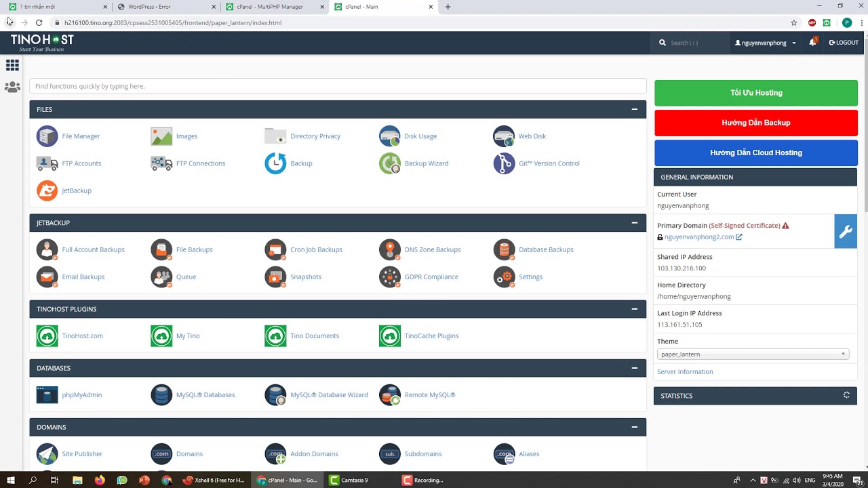
Task: Focus the 'Find functions quickly' search field
Action: click(338, 86)
